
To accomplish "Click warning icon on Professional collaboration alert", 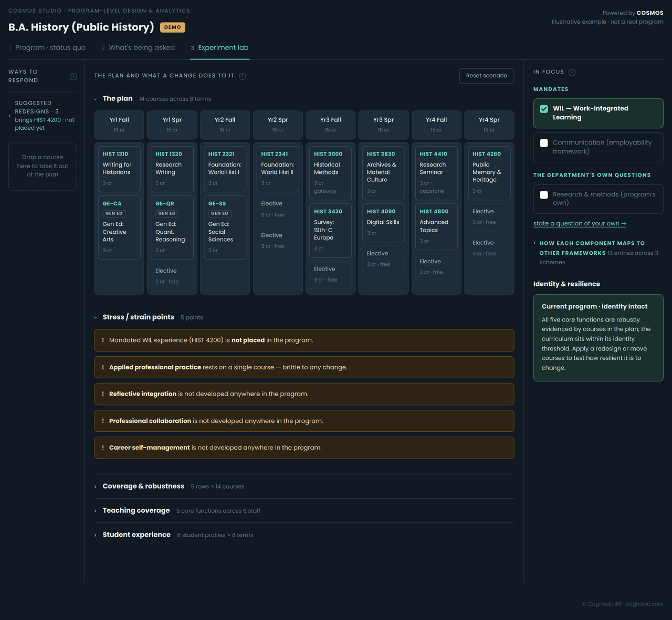I will [103, 421].
